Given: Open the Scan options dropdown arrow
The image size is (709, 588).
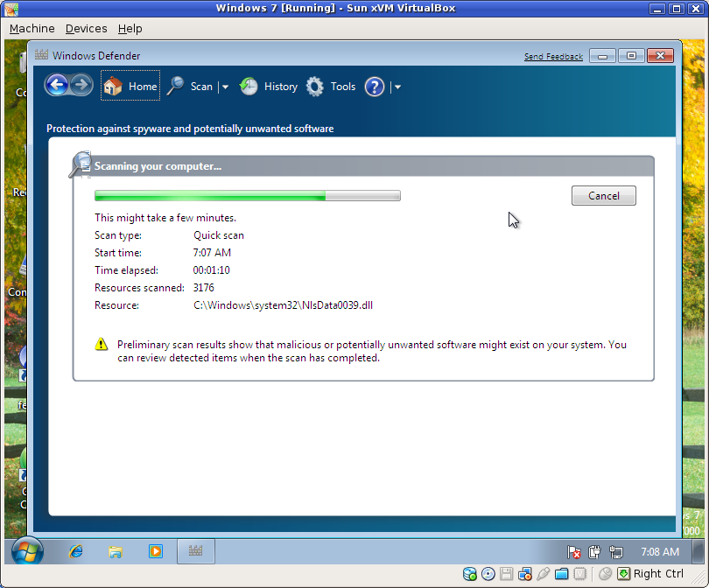Looking at the screenshot, I should [x=225, y=86].
